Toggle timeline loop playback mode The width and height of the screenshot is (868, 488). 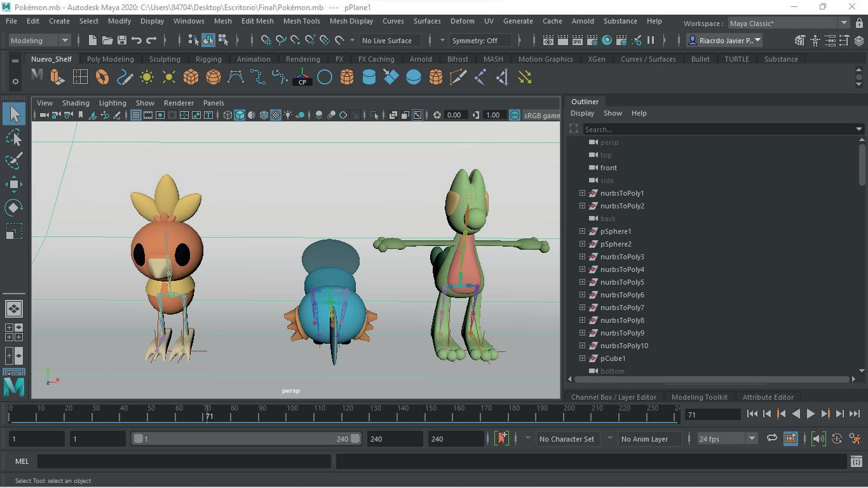coord(772,438)
